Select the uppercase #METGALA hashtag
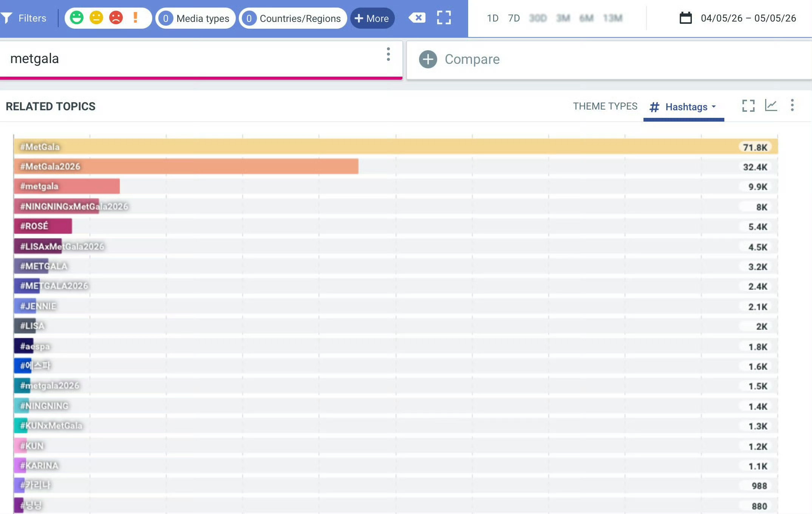 tap(44, 266)
